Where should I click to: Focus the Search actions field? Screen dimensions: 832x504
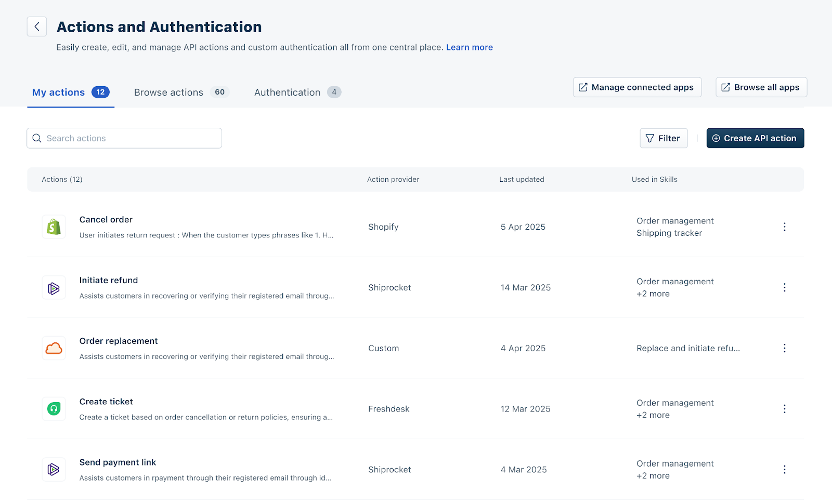pos(125,138)
